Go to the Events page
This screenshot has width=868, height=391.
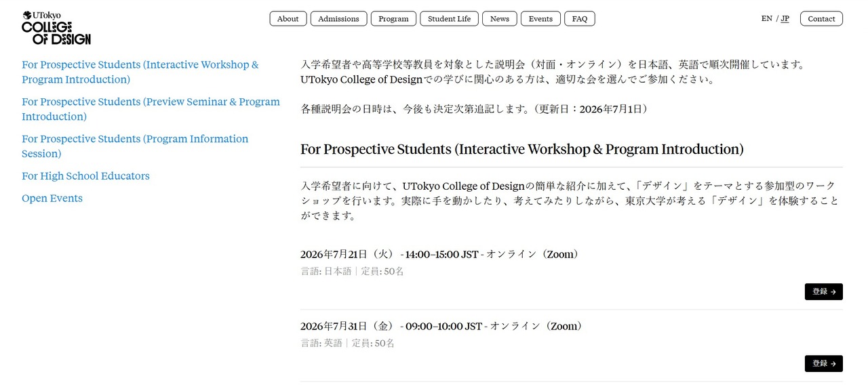pos(540,19)
